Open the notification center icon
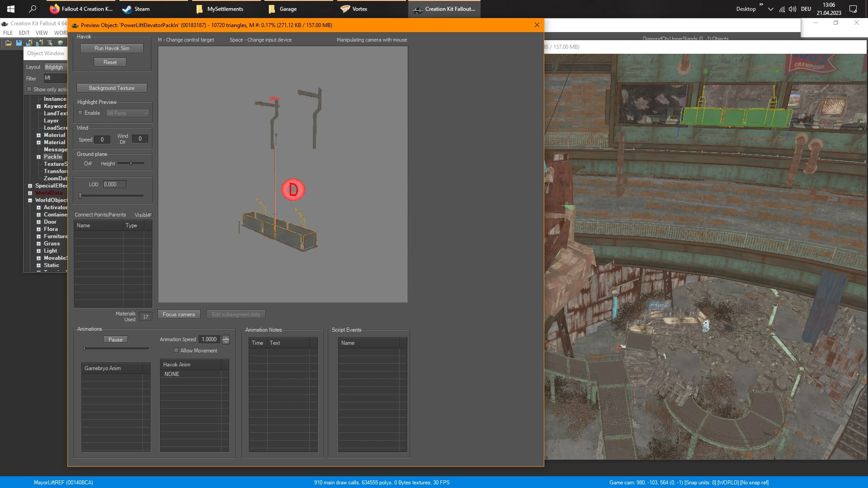The height and width of the screenshot is (488, 868). click(x=853, y=9)
